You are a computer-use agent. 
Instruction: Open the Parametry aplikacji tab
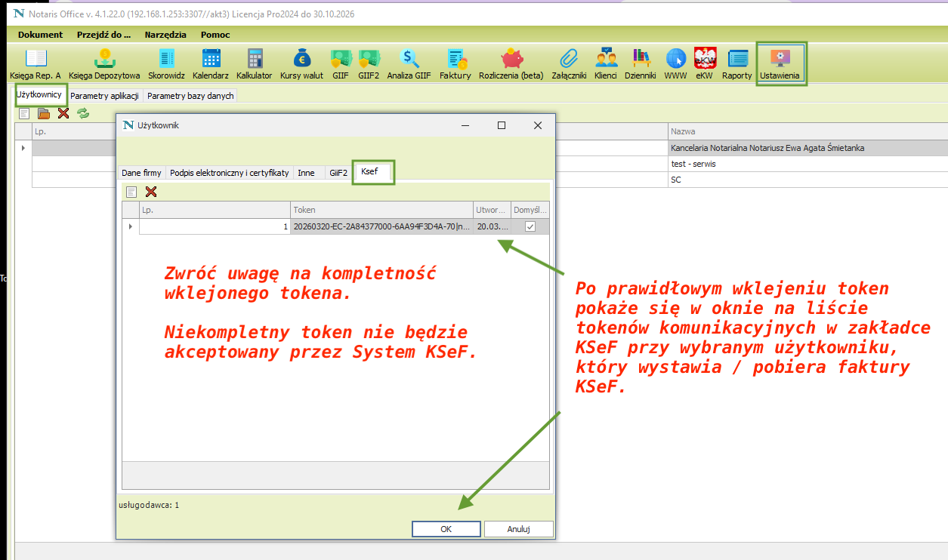coord(104,96)
